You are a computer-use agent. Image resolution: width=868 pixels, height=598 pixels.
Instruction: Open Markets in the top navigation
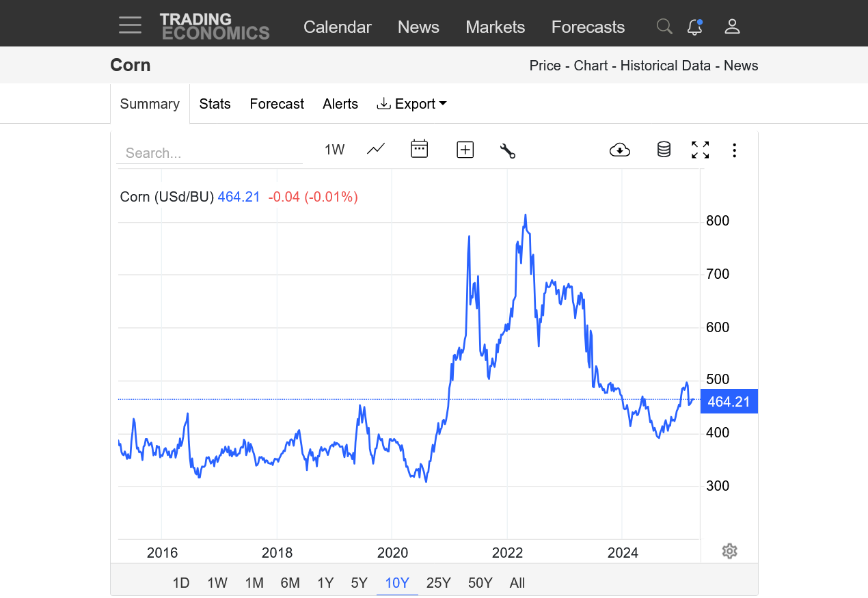pyautogui.click(x=495, y=27)
